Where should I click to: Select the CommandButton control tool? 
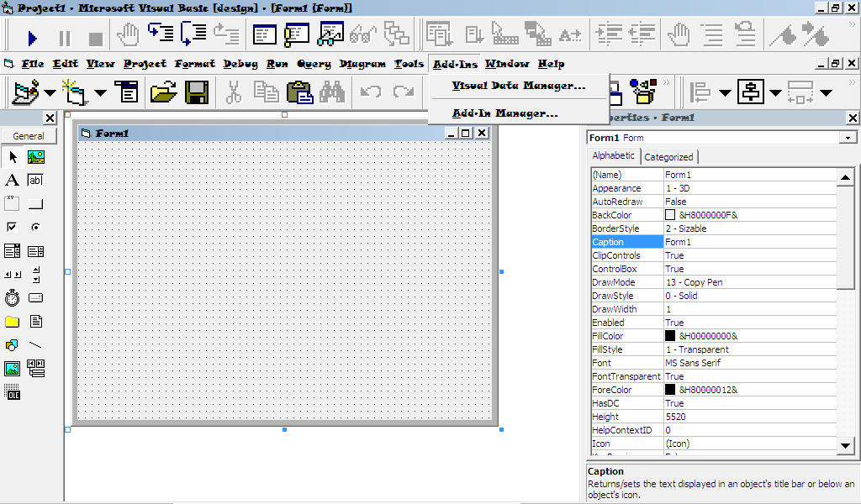tap(35, 202)
